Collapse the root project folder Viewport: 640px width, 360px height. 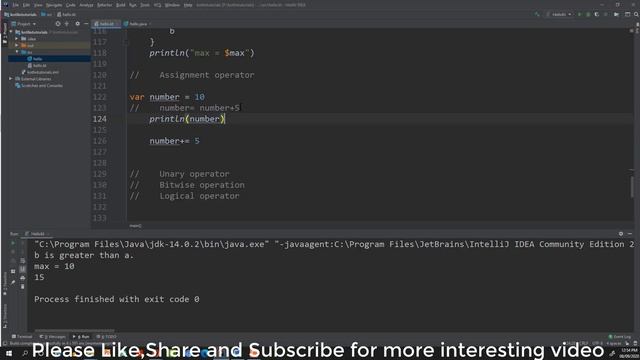(x=11, y=32)
